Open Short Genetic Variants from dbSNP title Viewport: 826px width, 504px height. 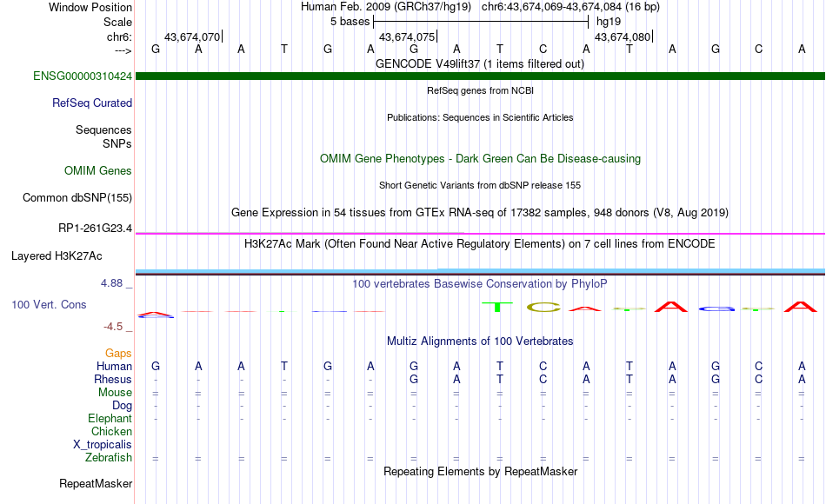pos(480,185)
